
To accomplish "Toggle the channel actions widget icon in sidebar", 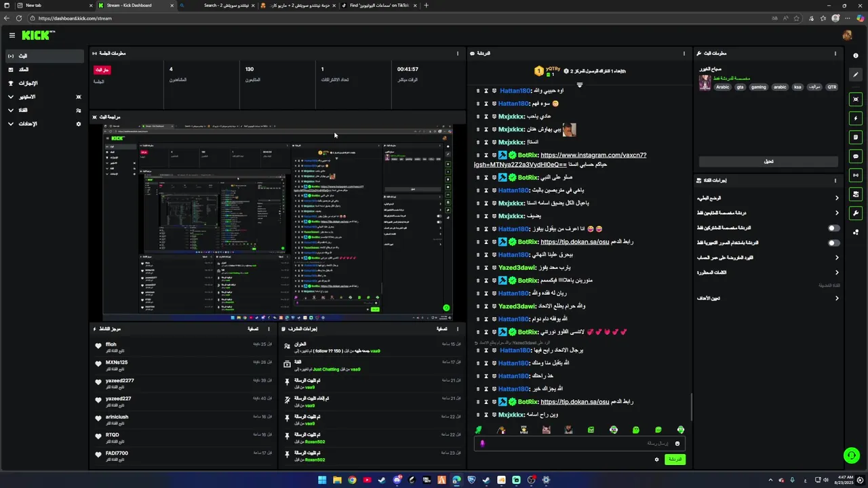I will (856, 195).
